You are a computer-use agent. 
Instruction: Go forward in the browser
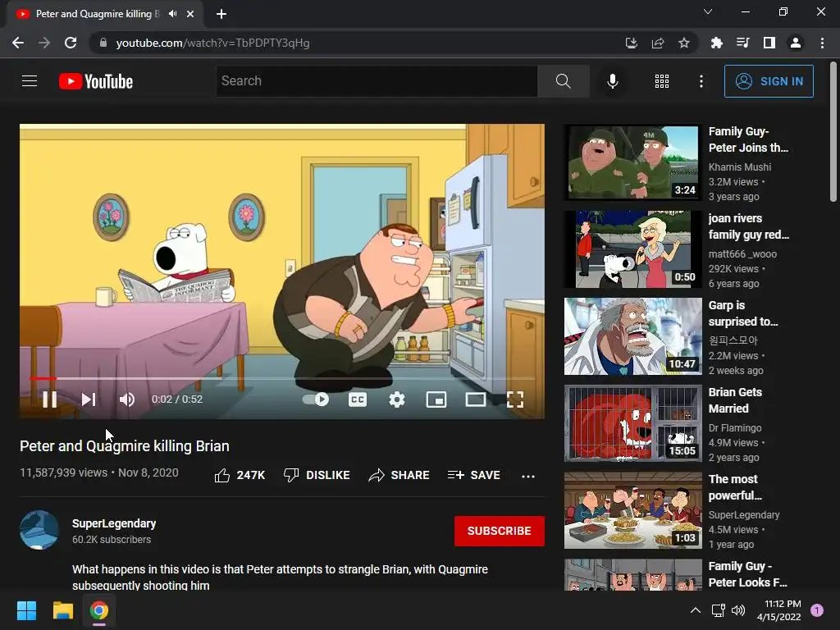pos(44,43)
